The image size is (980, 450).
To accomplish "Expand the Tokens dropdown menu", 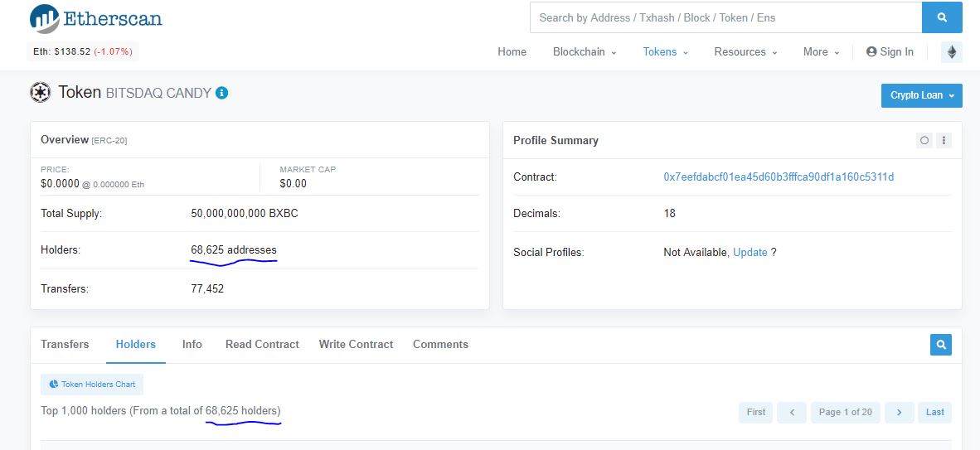I will [665, 52].
